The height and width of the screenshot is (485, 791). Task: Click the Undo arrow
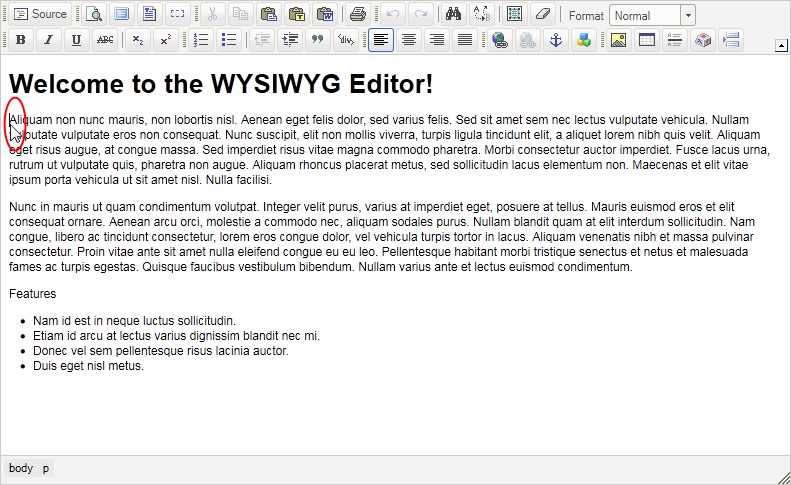[392, 14]
